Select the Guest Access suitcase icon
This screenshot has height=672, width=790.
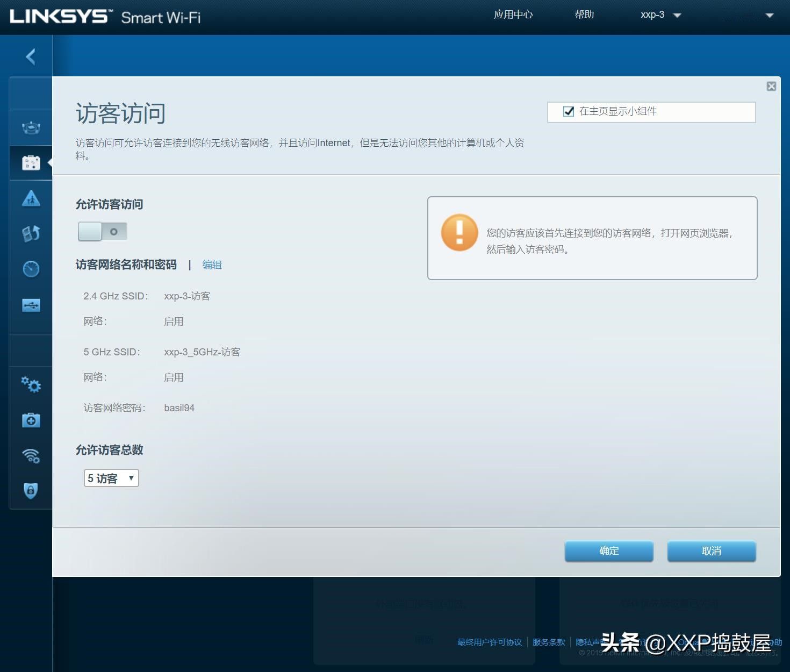pos(31,163)
